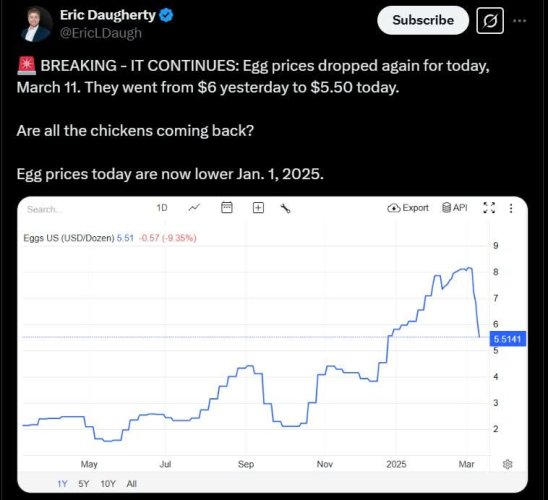Select the 1Y time range
Screen dimensions: 548x500
click(62, 484)
